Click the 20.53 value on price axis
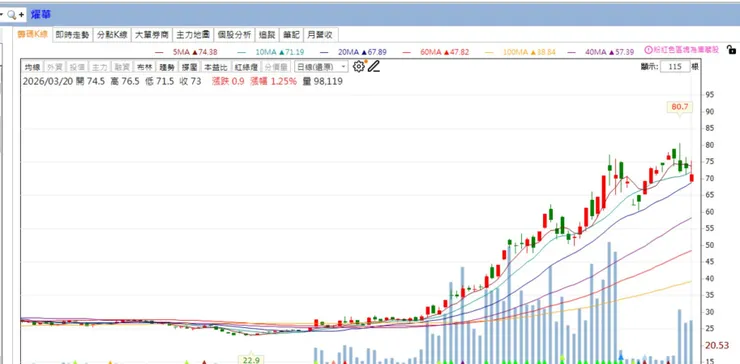 click(717, 346)
